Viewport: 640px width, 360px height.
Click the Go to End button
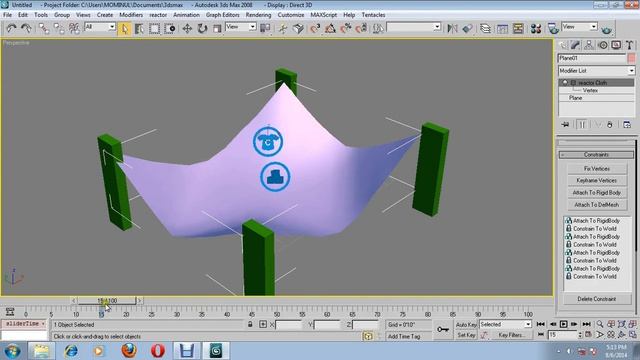tap(587, 324)
